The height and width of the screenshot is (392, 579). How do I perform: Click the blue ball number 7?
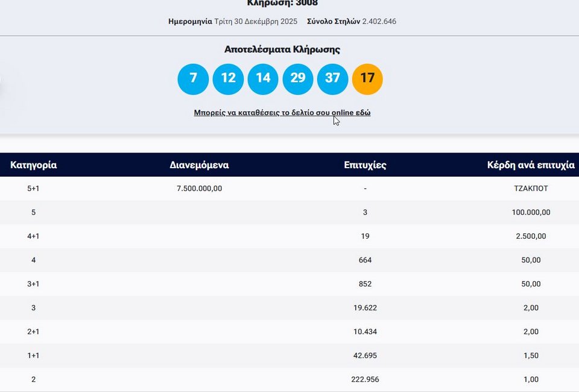click(x=193, y=79)
